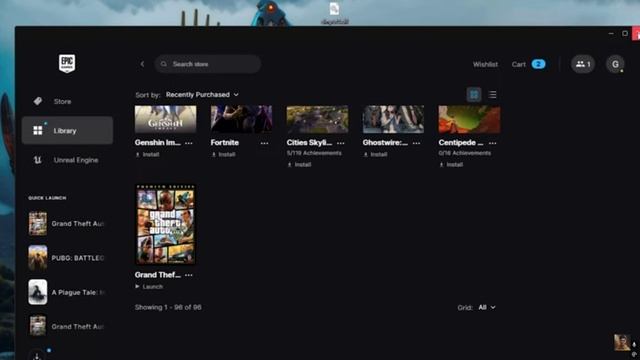
Task: Quick launch last Grand Theft Auto entry
Action: point(67,327)
